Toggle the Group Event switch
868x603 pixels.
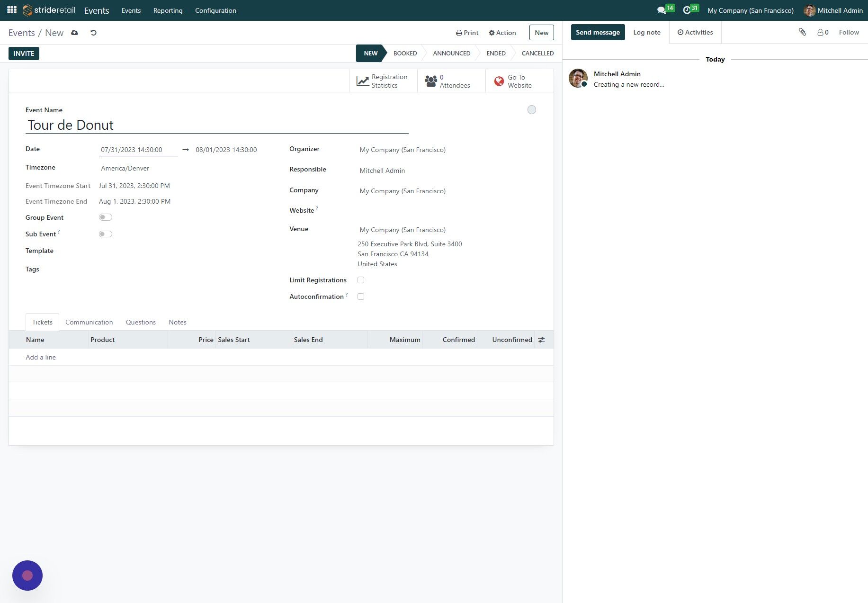tap(106, 217)
